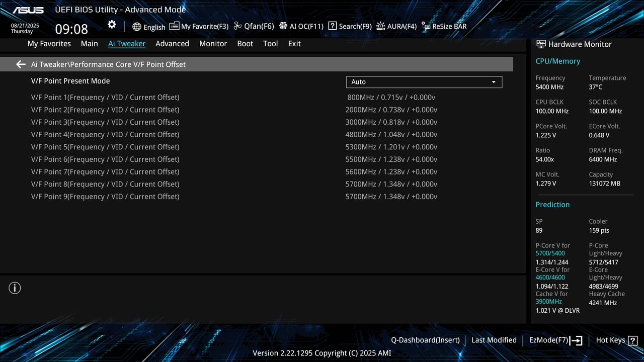Switch to the Advanced tab
Screen dimensions: 644x362
click(x=172, y=44)
